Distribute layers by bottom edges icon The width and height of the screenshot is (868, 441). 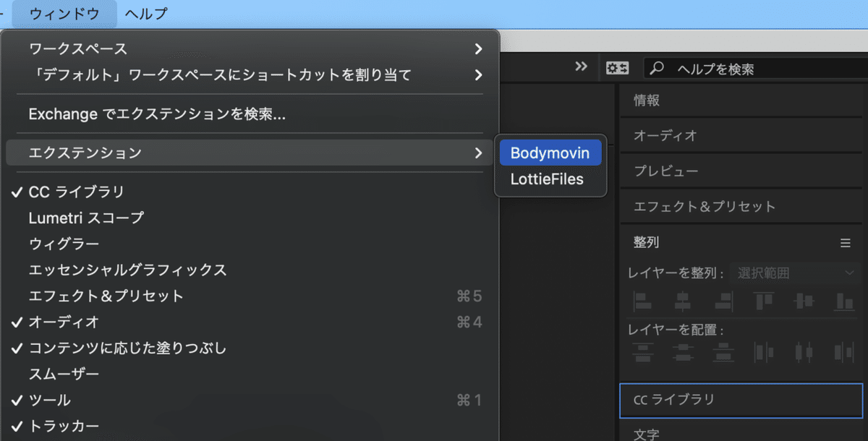pos(723,352)
